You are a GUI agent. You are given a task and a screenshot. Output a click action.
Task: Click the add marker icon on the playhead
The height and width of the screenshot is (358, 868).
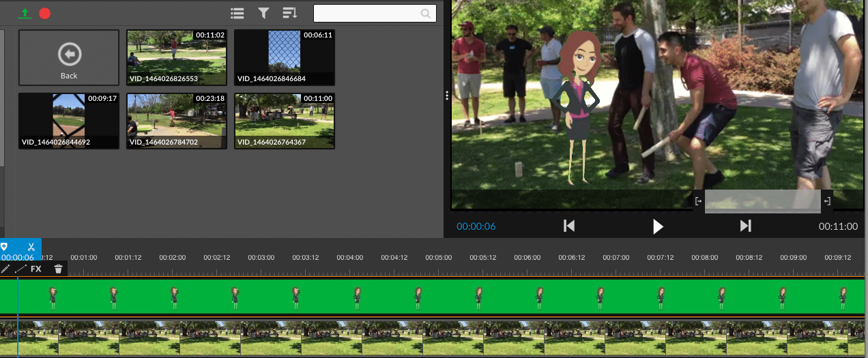(x=4, y=246)
